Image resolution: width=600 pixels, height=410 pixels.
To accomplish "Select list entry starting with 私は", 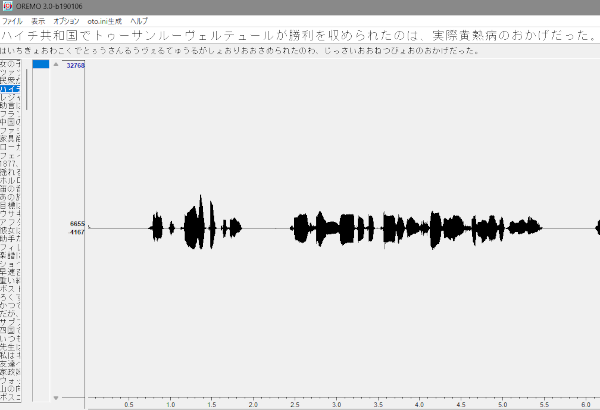I will 10,355.
